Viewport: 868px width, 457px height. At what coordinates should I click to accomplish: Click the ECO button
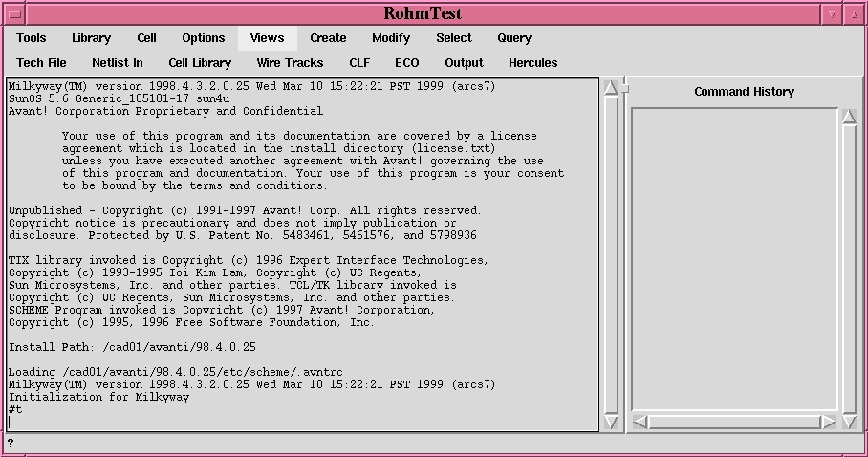(407, 63)
